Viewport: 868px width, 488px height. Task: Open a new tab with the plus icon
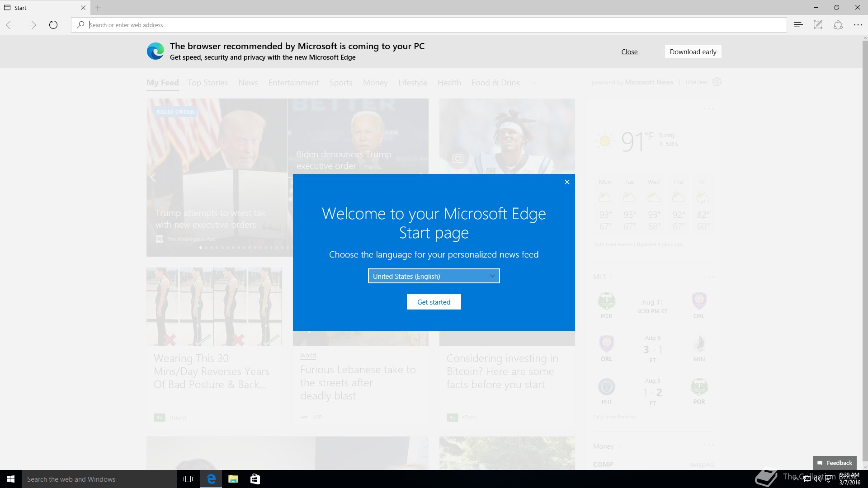click(98, 8)
